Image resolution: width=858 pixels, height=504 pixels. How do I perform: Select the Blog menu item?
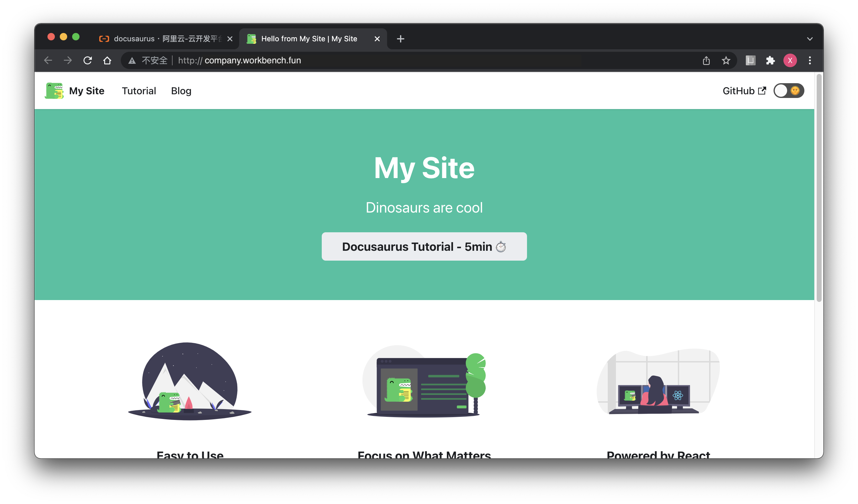point(181,91)
